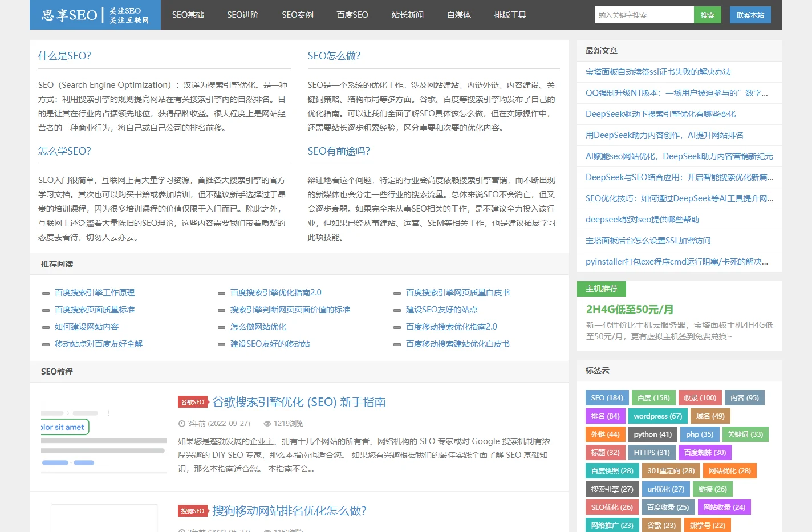812x532 pixels.
Task: Open DeepSeek与SEO结合应用 article link
Action: [x=680, y=177]
